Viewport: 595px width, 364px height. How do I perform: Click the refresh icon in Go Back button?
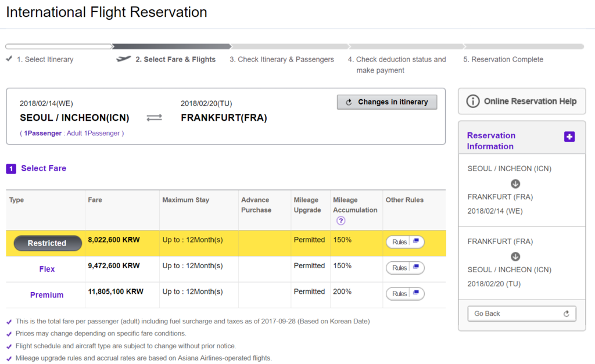(x=567, y=313)
